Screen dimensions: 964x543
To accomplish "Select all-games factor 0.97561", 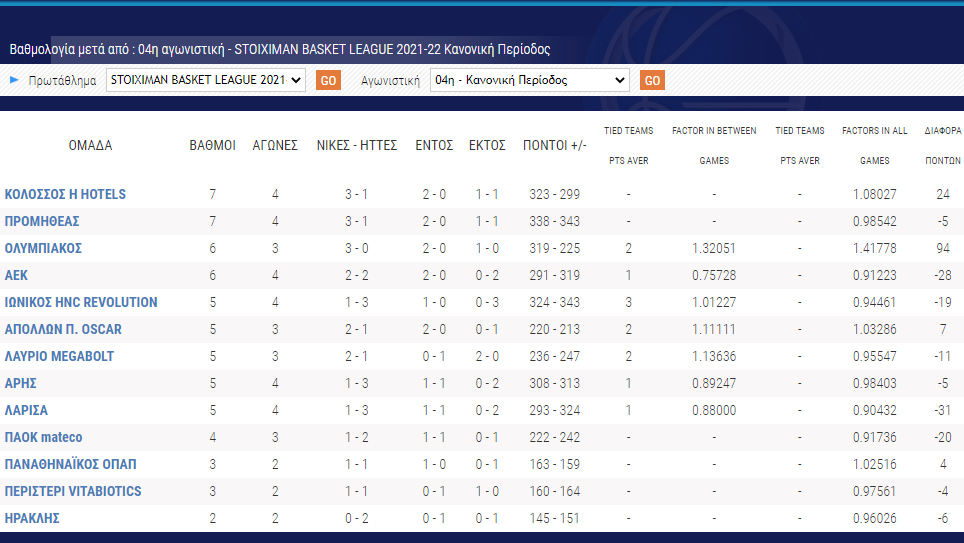I will pos(874,492).
